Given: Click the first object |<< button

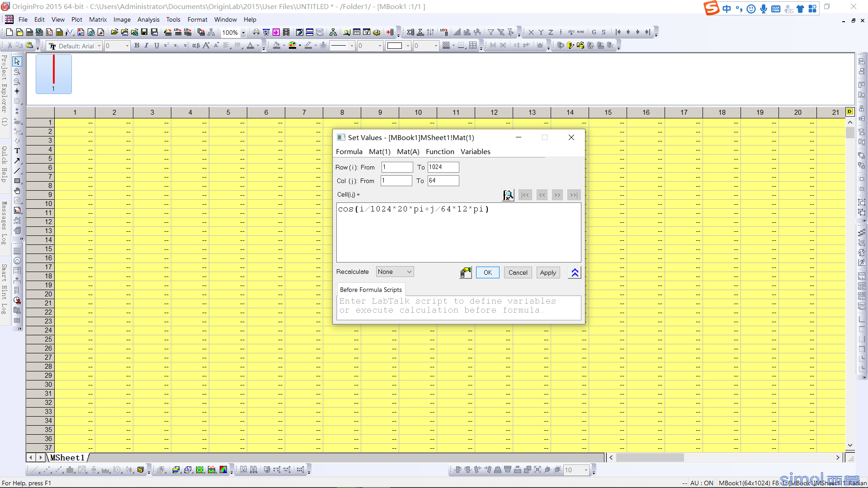Looking at the screenshot, I should pos(525,195).
